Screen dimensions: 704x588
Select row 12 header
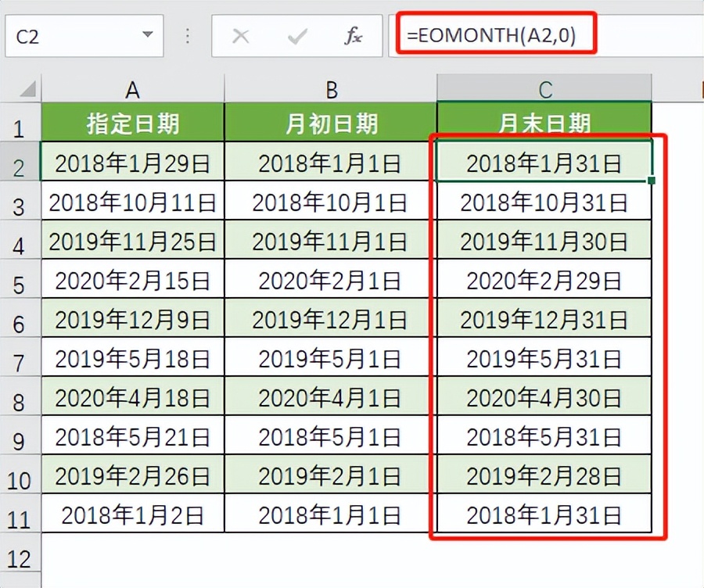(20, 552)
